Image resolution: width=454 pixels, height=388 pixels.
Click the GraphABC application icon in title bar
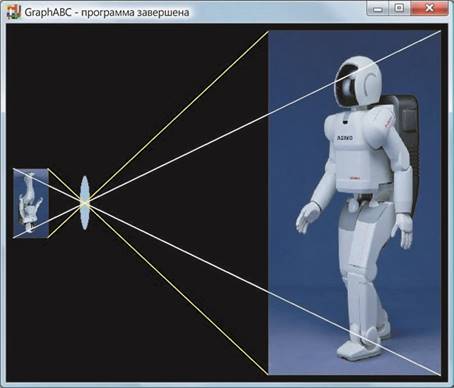pyautogui.click(x=13, y=12)
